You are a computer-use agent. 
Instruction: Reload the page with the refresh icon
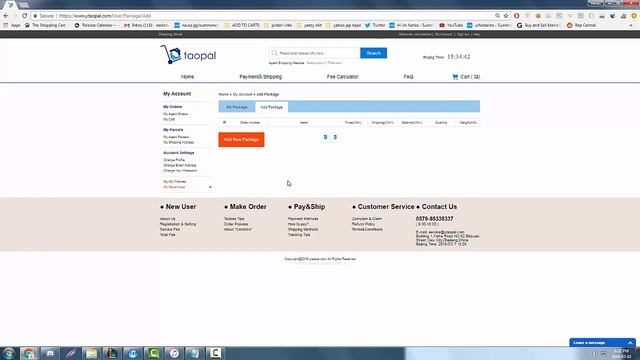click(x=24, y=16)
